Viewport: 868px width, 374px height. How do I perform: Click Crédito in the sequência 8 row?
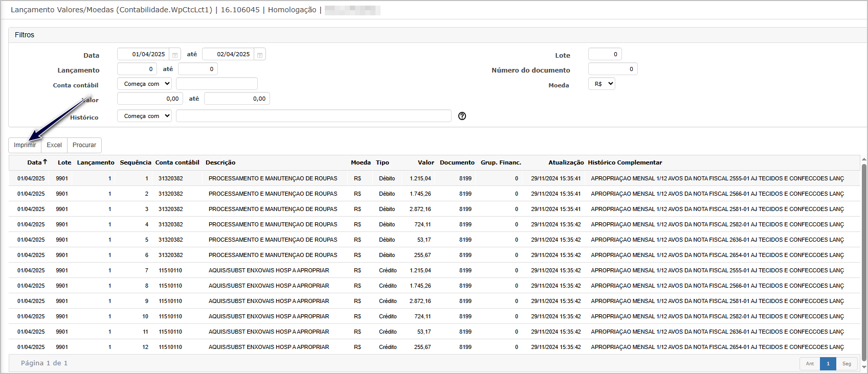pyautogui.click(x=388, y=286)
